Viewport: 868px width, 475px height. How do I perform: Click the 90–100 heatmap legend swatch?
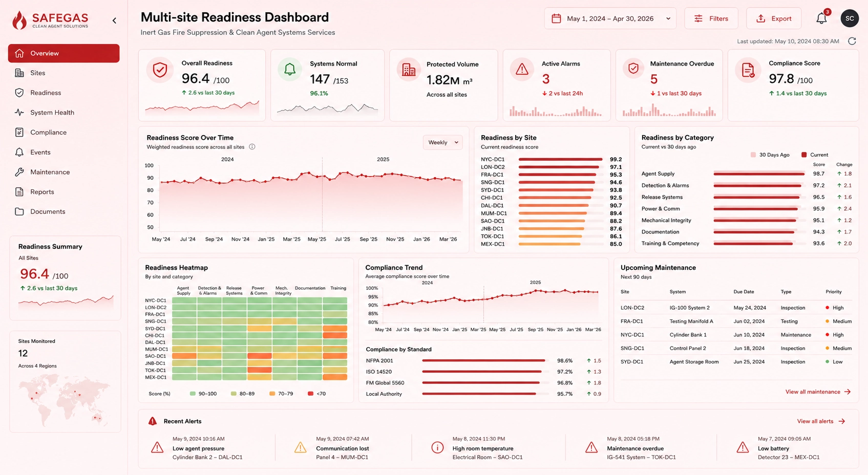pos(193,394)
